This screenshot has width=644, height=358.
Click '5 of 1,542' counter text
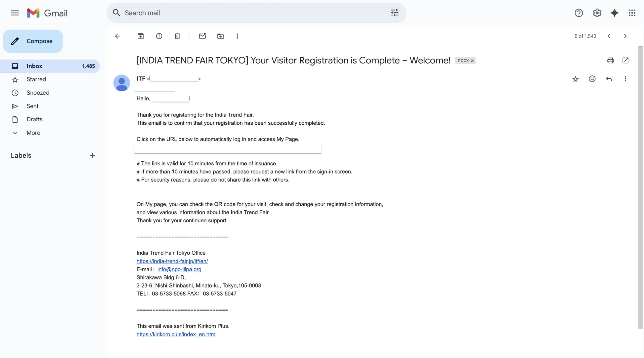click(585, 36)
